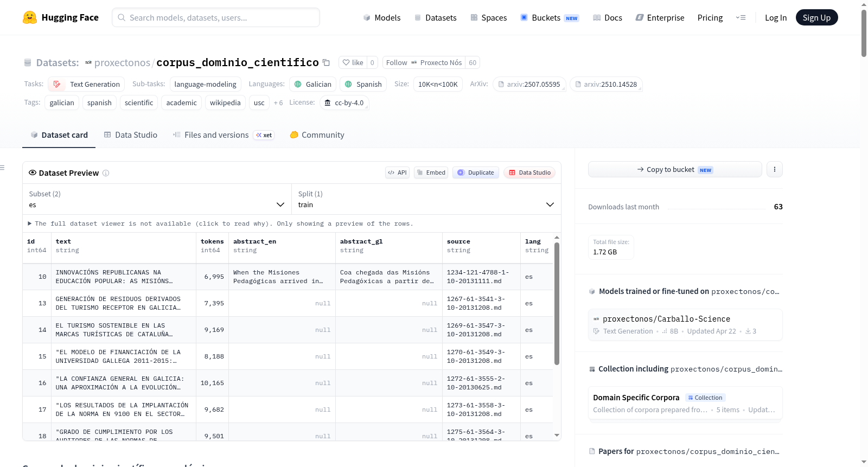Image resolution: width=868 pixels, height=467 pixels.
Task: Click the academic tag
Action: click(181, 103)
